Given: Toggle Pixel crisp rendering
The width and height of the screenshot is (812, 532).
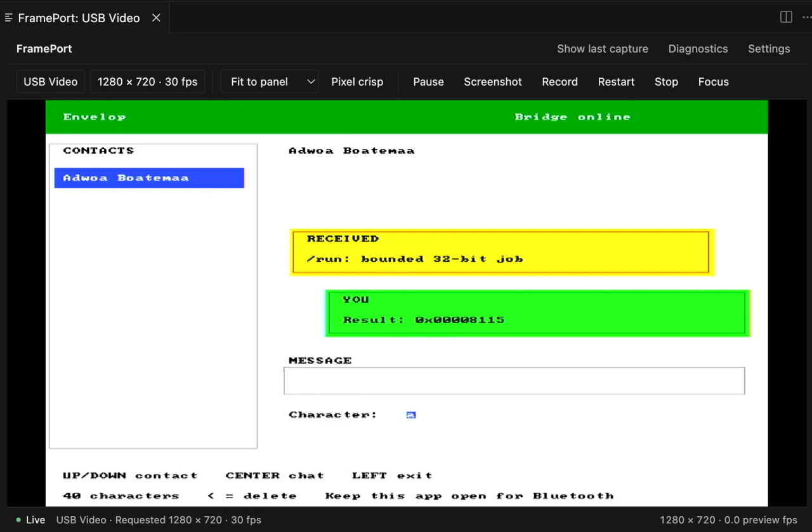Looking at the screenshot, I should [x=357, y=82].
